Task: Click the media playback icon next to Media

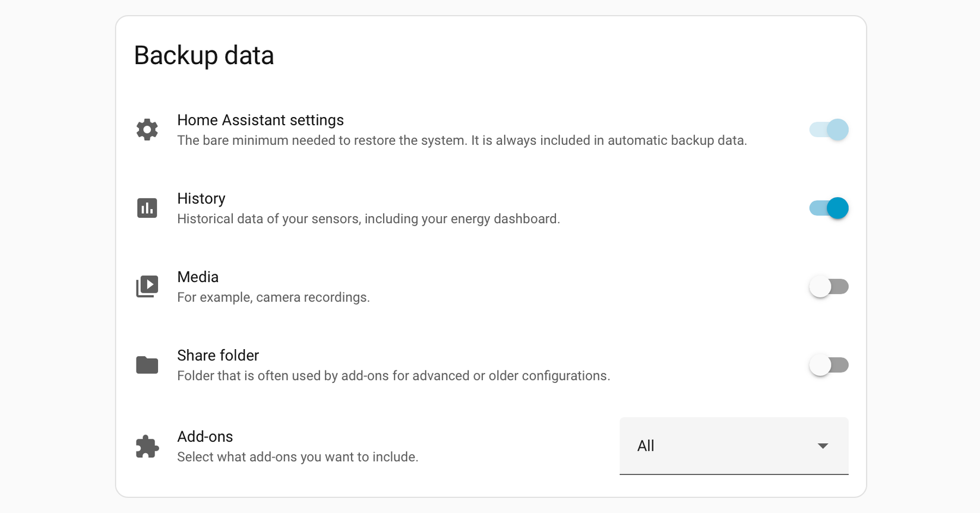Action: [x=147, y=286]
